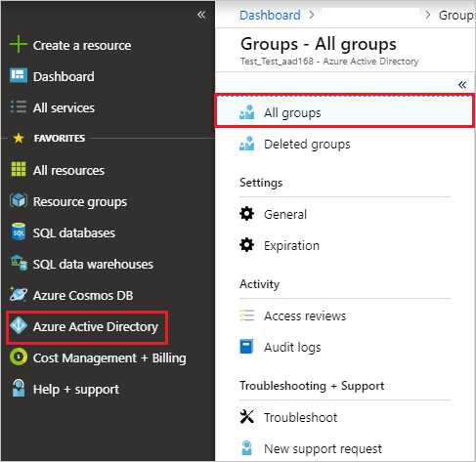Click the Troubleshoot wrench icon
Image resolution: width=476 pixels, height=462 pixels.
(247, 417)
